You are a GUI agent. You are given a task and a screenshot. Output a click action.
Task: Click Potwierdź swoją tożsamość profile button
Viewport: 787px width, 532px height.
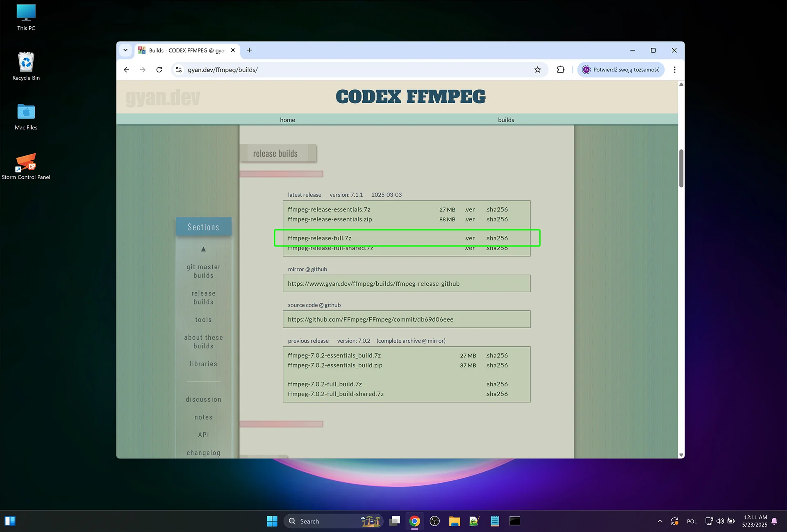(x=621, y=70)
